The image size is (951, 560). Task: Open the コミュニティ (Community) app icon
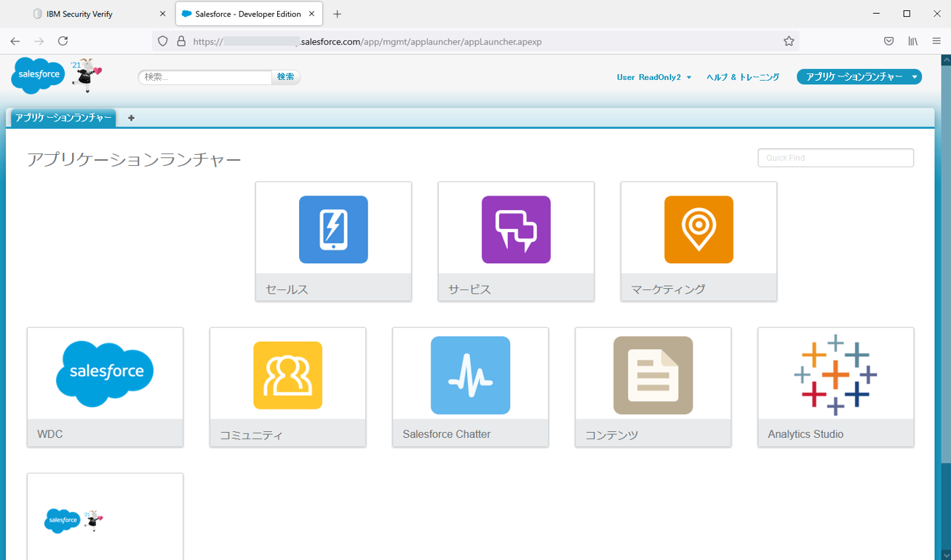pos(287,375)
